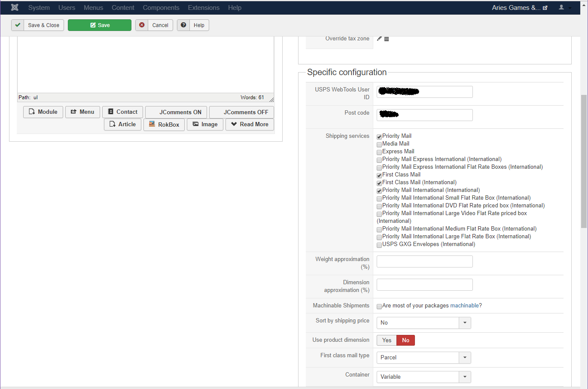
Task: Insert an Article link via editor button
Action: tap(122, 125)
